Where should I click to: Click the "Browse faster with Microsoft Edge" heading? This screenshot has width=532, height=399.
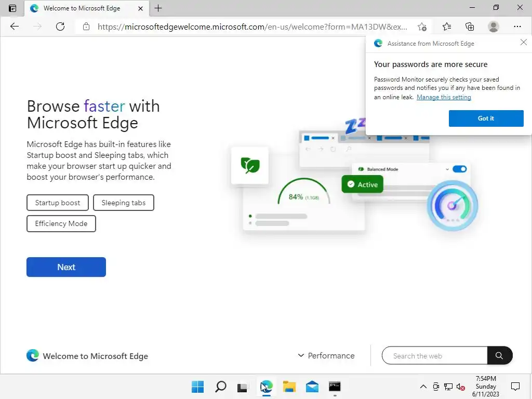pos(94,114)
